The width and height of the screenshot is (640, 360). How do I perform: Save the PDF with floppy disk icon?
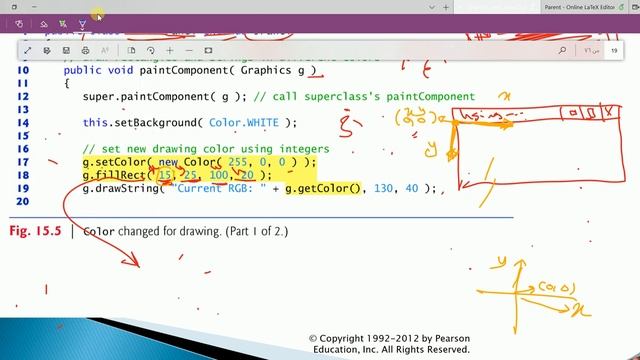pos(66,51)
